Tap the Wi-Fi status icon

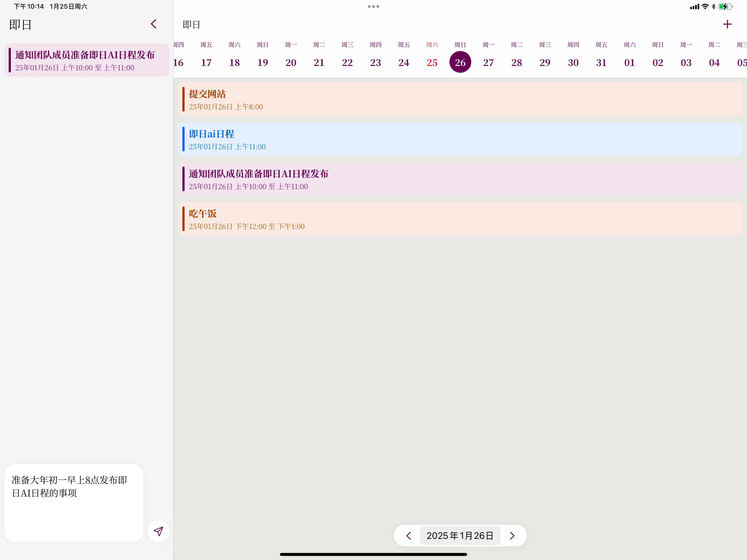pyautogui.click(x=705, y=7)
